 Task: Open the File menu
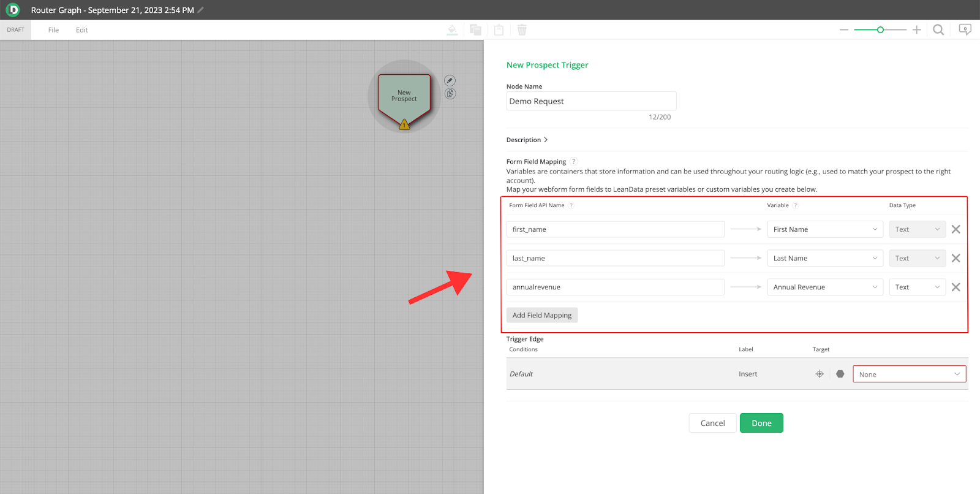coord(54,30)
